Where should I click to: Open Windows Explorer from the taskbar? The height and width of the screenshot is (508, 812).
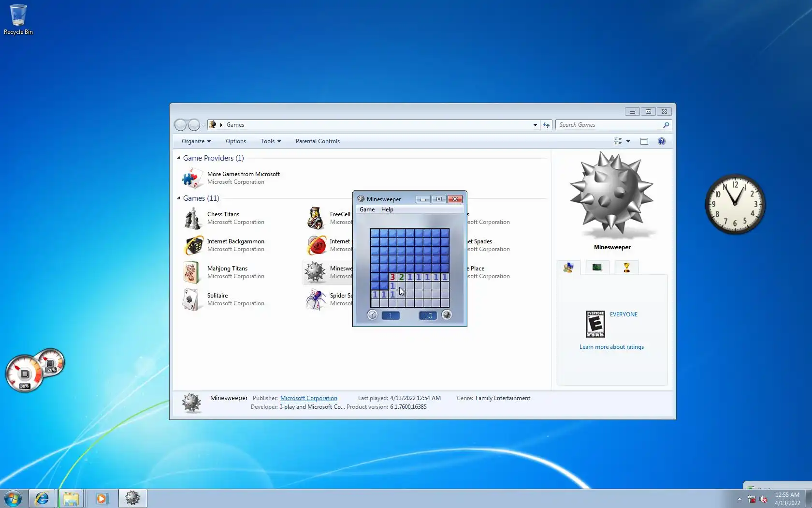pyautogui.click(x=71, y=498)
